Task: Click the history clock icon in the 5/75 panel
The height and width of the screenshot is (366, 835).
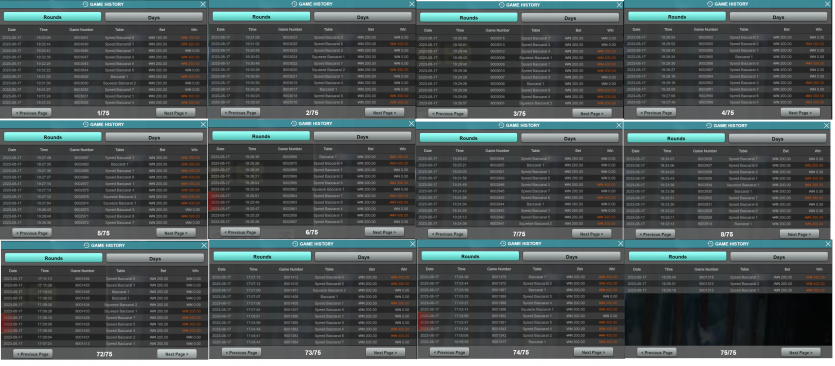Action: 86,124
